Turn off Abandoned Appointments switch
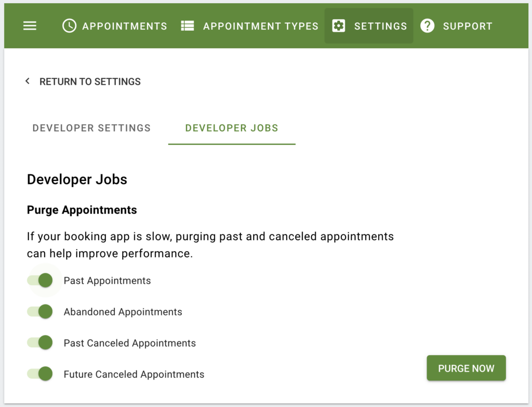Screen dimensions: 532x407 [x=40, y=311]
